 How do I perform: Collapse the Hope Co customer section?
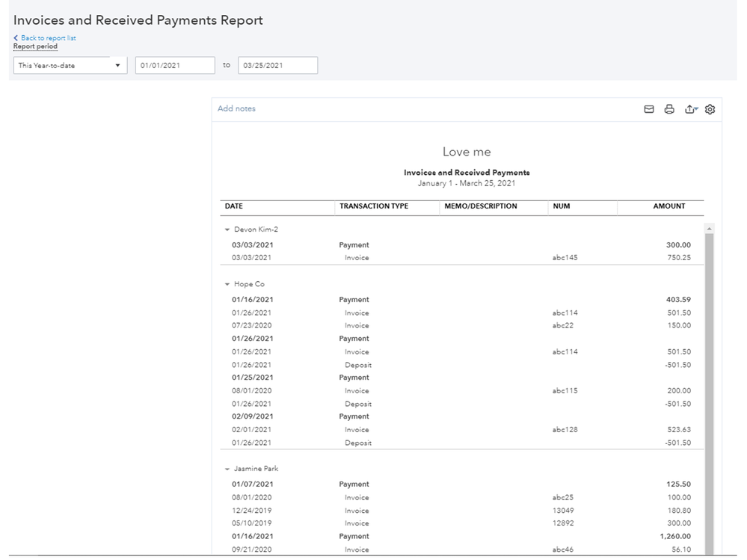227,284
